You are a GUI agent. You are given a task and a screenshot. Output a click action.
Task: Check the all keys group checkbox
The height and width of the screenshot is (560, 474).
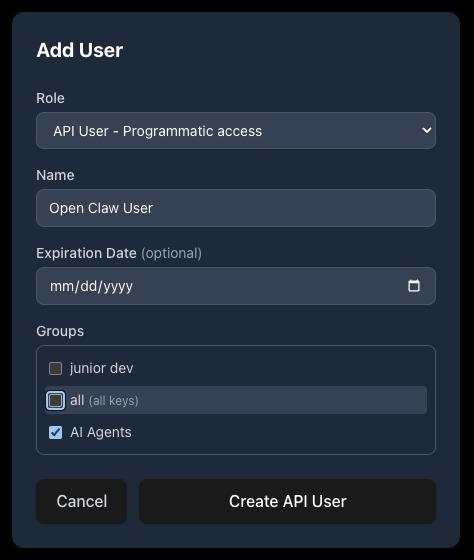(x=55, y=400)
